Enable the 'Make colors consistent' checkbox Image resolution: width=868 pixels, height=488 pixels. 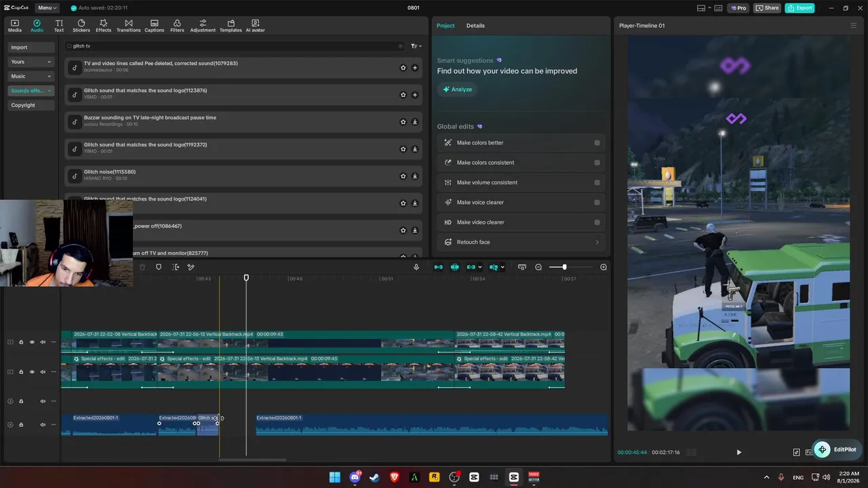point(597,163)
